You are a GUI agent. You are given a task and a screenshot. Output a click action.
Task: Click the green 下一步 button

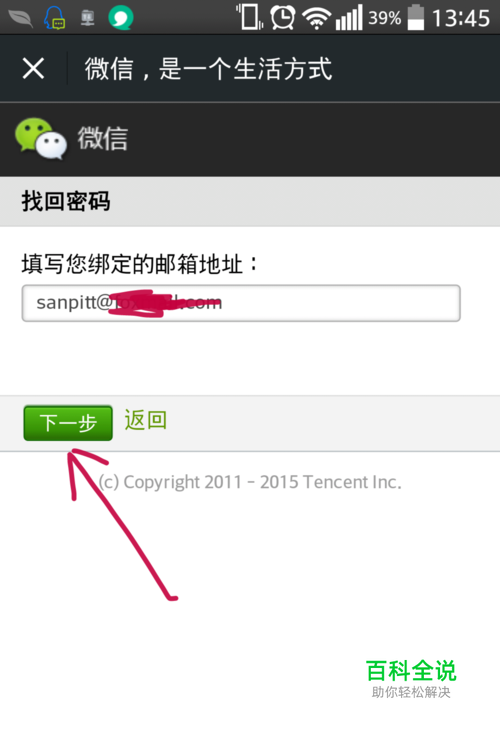tap(68, 423)
